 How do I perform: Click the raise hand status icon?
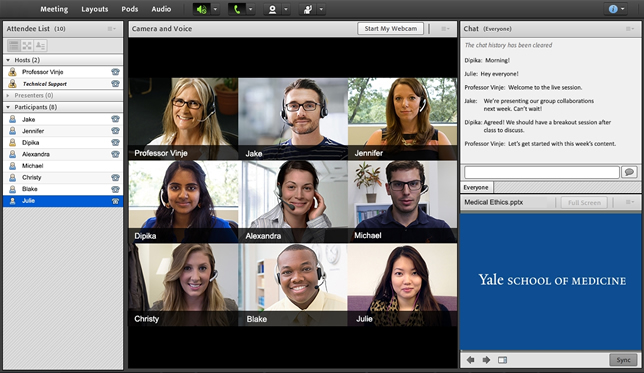(x=308, y=9)
